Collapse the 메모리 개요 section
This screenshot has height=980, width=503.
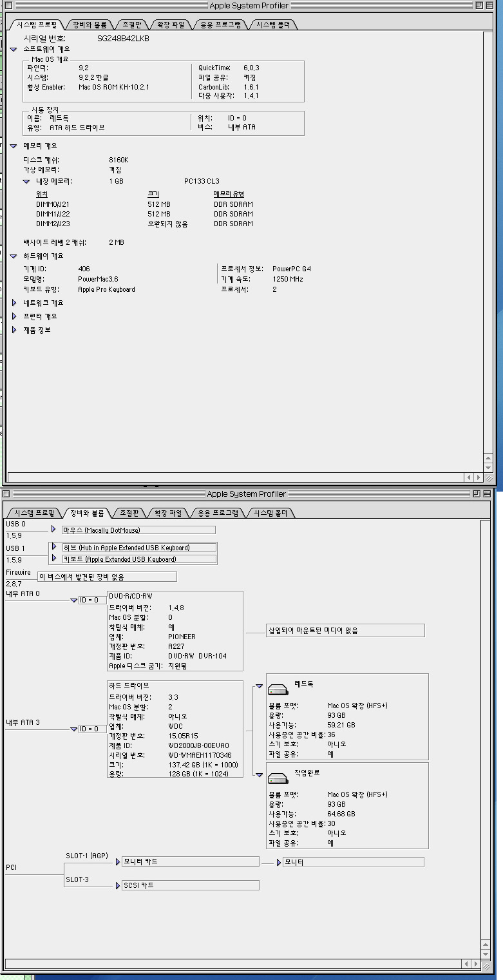[14, 146]
